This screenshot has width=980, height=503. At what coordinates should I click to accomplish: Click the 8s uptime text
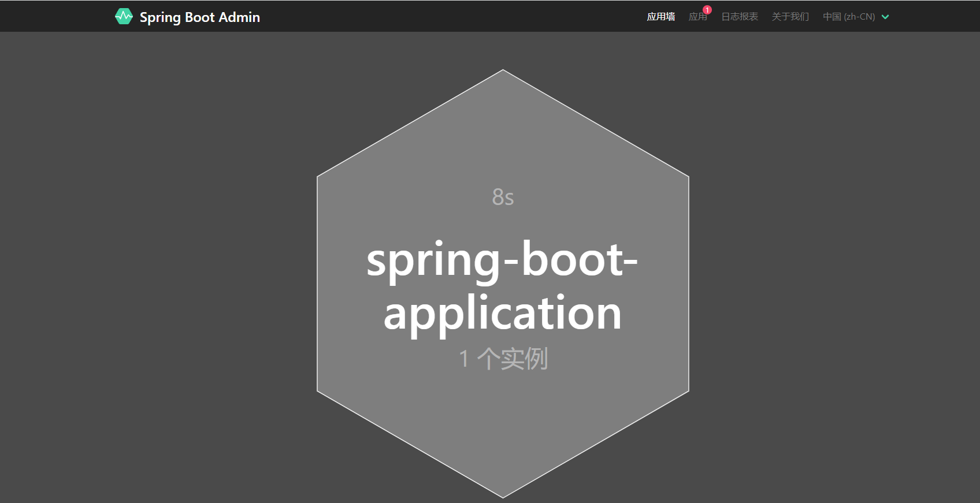[x=503, y=197]
